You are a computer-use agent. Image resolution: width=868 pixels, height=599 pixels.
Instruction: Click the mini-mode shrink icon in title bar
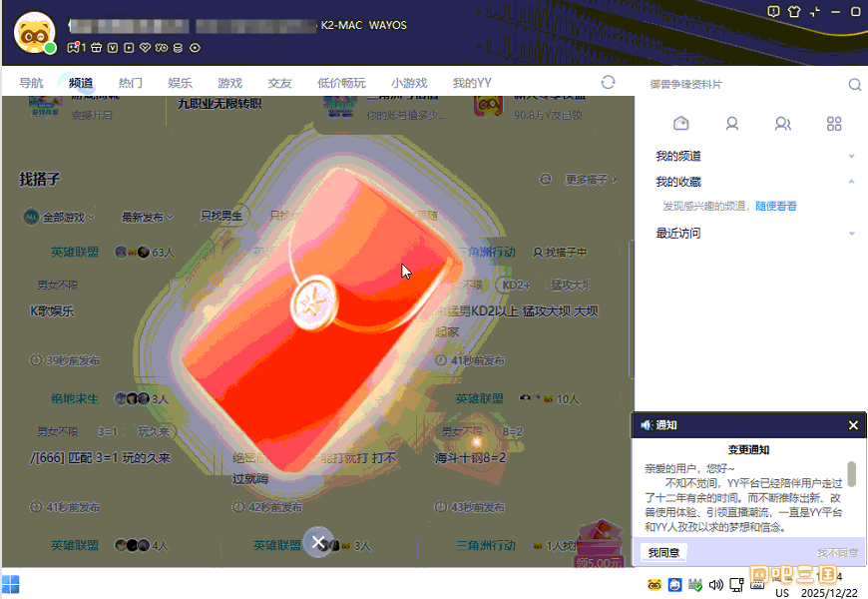pyautogui.click(x=815, y=12)
